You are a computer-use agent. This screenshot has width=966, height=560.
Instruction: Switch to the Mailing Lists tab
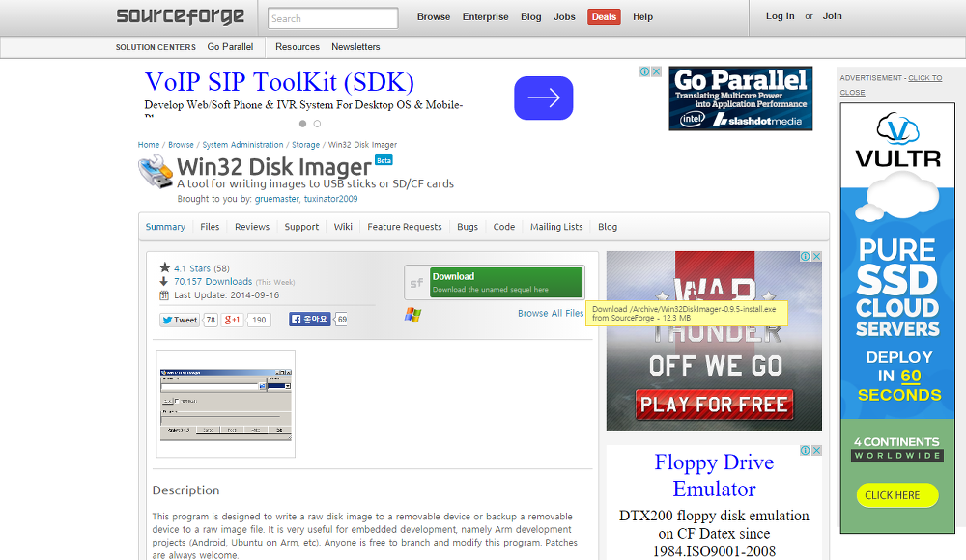point(556,227)
